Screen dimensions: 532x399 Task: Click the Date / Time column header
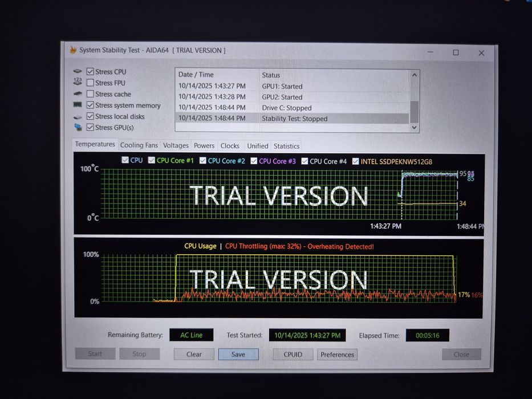click(x=217, y=75)
